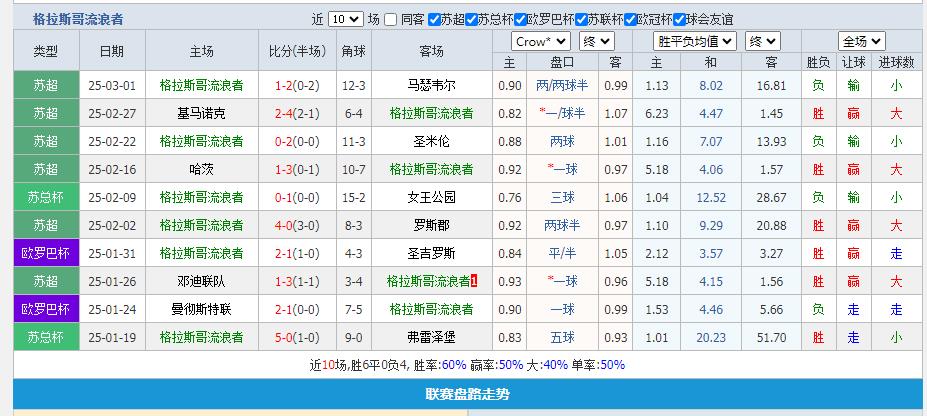Expand the Crow* bookmaker dropdown

click(x=540, y=41)
